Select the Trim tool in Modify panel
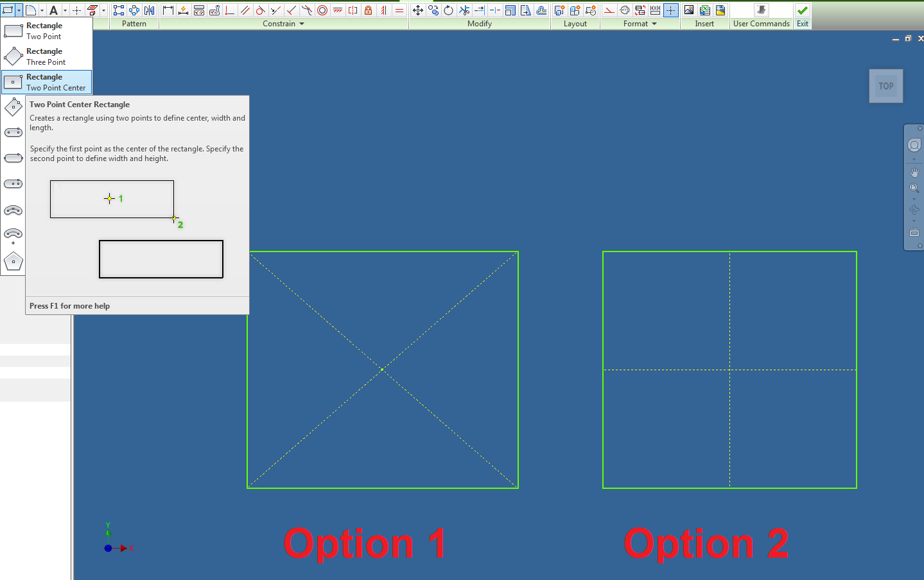The height and width of the screenshot is (580, 924). point(464,10)
